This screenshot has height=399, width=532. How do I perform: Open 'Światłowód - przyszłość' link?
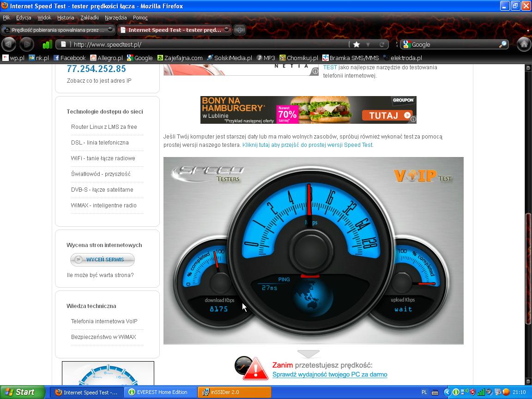(x=100, y=174)
